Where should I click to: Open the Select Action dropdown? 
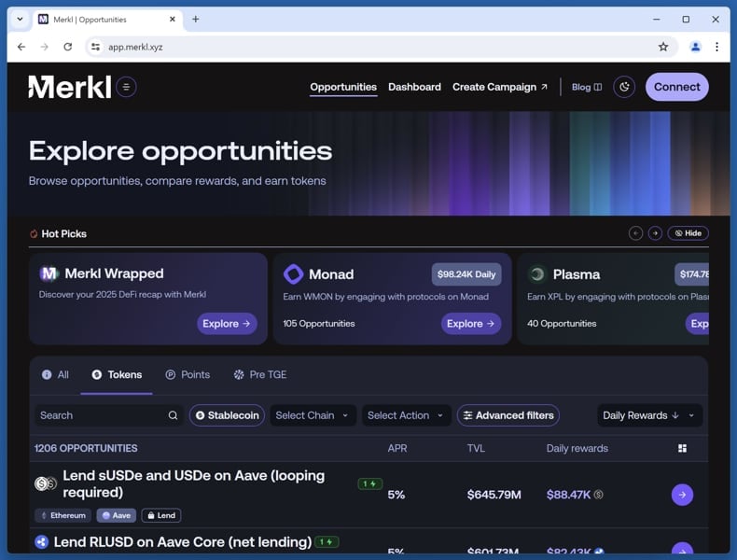point(406,415)
